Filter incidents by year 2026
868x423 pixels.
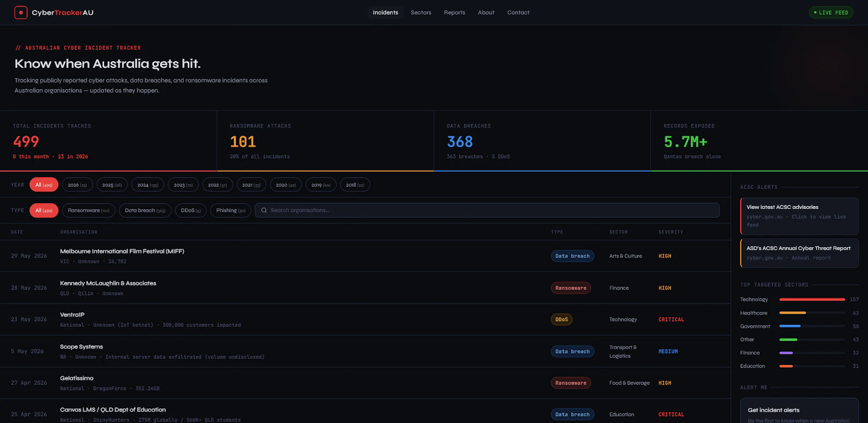tap(77, 185)
